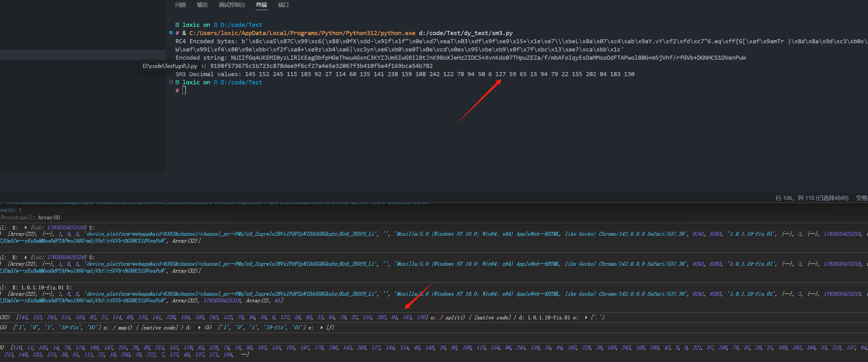The width and height of the screenshot is (868, 362).
Task: Click the ellipsis ending the long number array
Action: point(245,354)
